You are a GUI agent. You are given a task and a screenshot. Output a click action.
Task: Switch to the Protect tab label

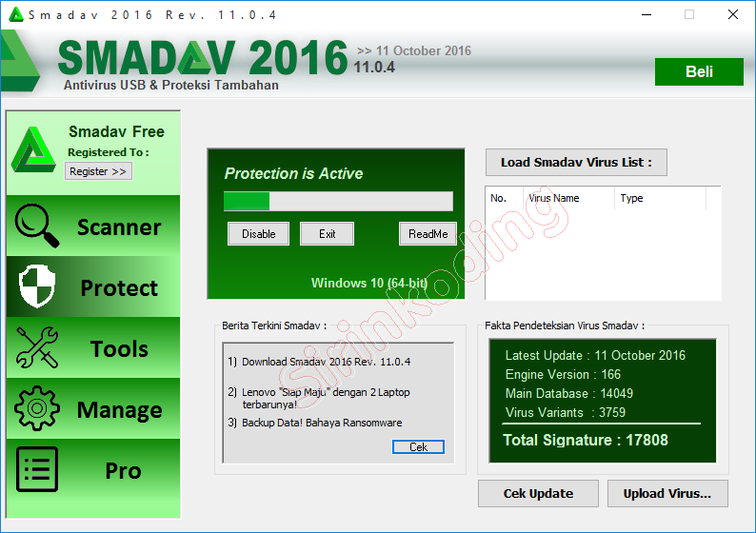[119, 288]
